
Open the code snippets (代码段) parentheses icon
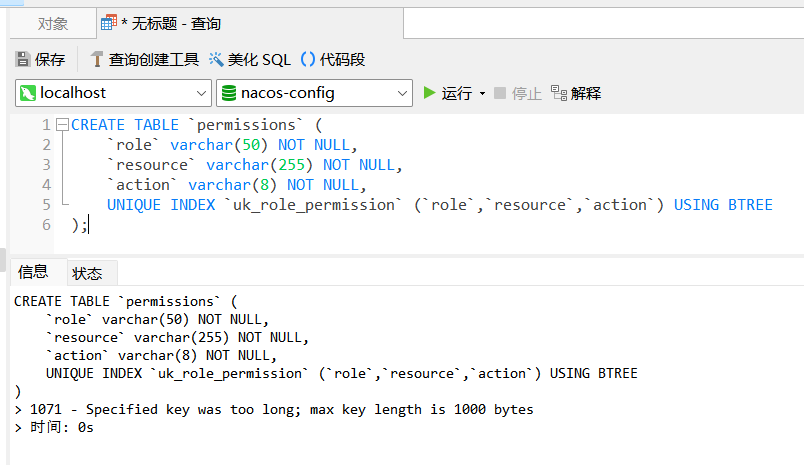click(x=308, y=59)
